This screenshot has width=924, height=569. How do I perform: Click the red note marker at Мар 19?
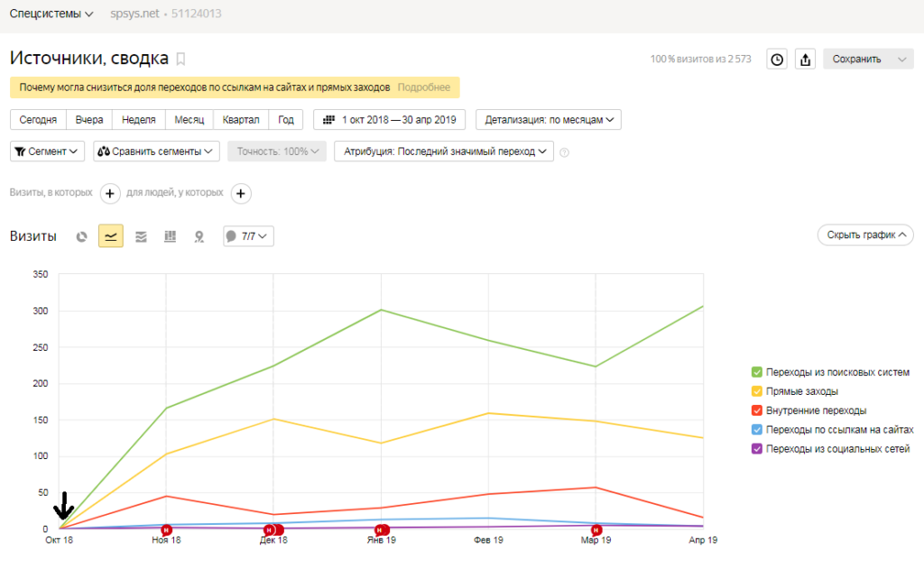click(x=596, y=530)
